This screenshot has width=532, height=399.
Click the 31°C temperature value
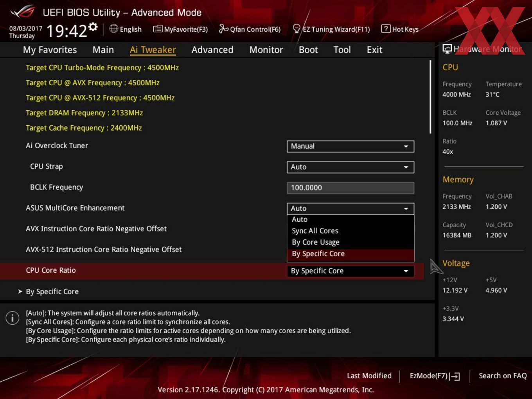[492, 94]
